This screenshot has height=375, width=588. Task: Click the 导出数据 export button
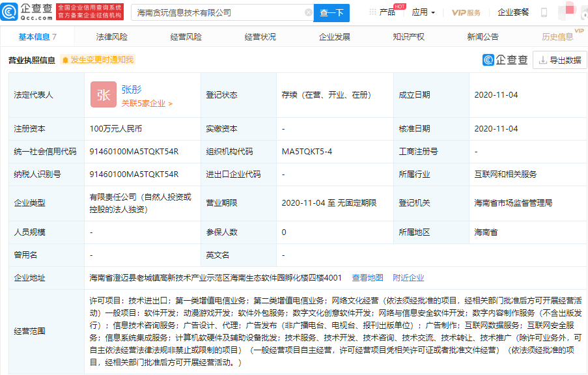pyautogui.click(x=559, y=60)
